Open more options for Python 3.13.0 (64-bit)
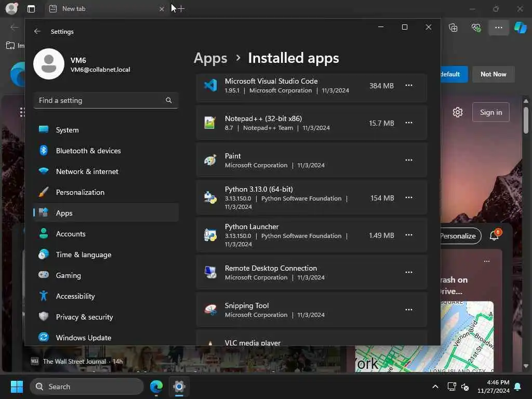 pos(409,197)
